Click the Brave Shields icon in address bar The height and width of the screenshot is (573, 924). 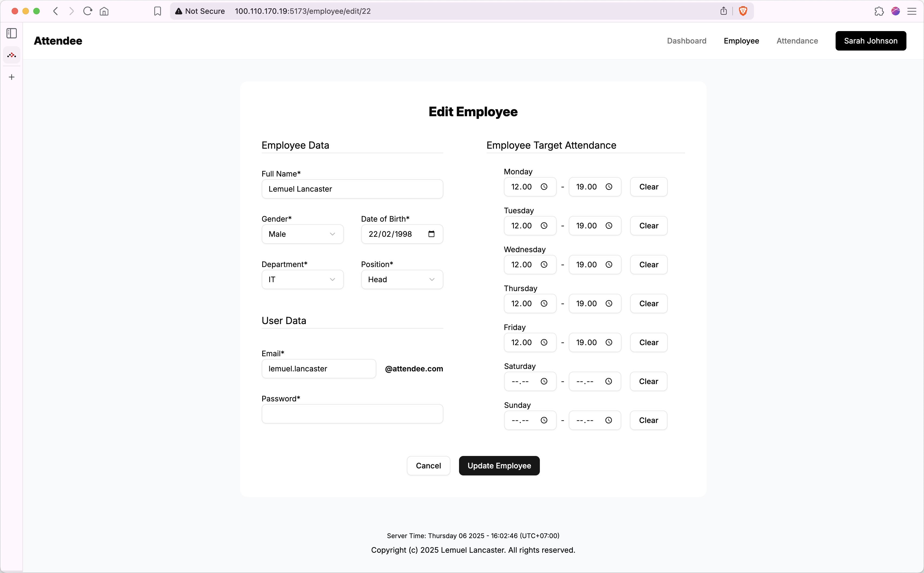pyautogui.click(x=742, y=11)
